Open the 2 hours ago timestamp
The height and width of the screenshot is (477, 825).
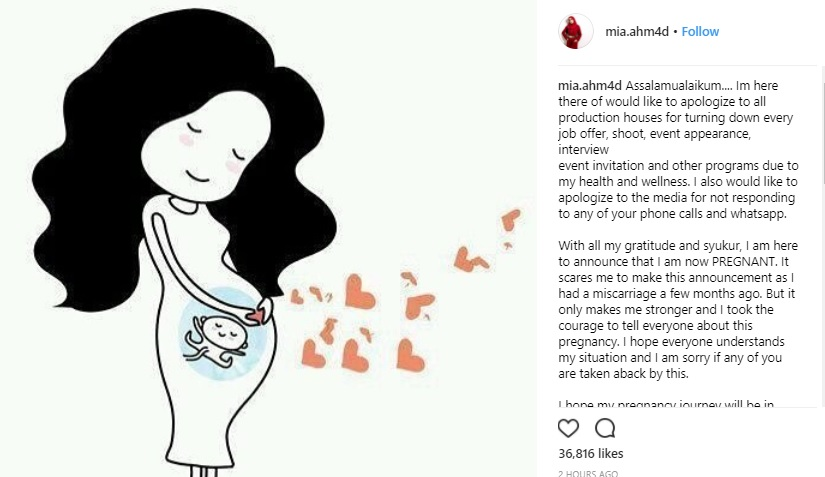point(588,473)
